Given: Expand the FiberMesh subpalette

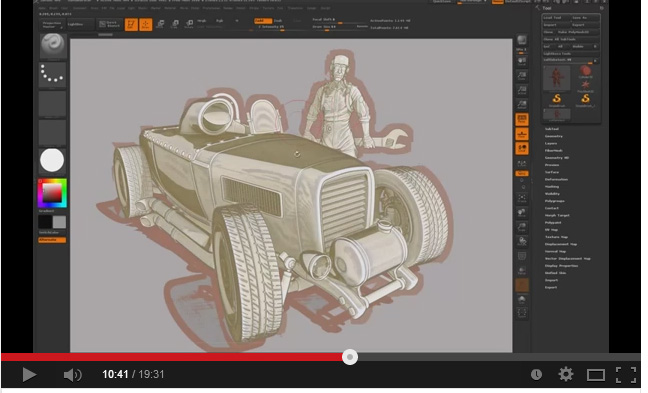Looking at the screenshot, I should (x=553, y=151).
